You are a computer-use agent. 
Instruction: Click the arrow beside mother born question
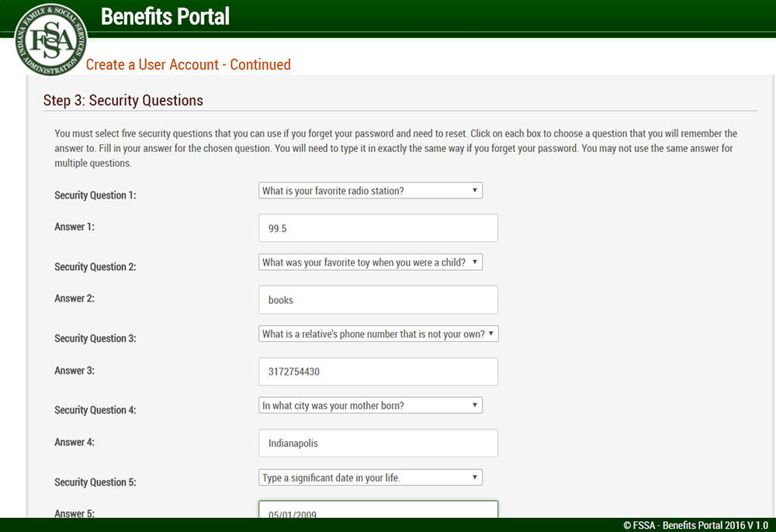click(475, 406)
